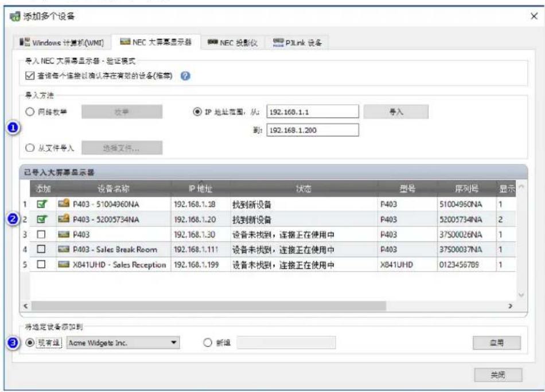Click the display icon for P403 - Sales Break Room
Image resolution: width=545 pixels, height=392 pixels.
[64, 249]
